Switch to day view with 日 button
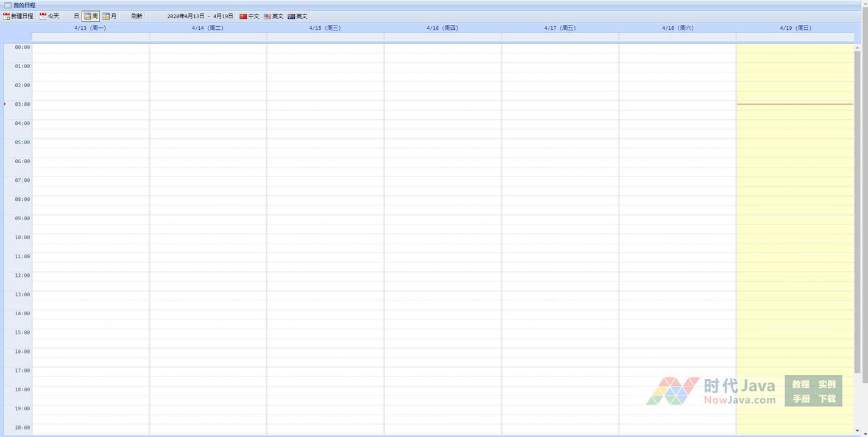 coord(76,16)
